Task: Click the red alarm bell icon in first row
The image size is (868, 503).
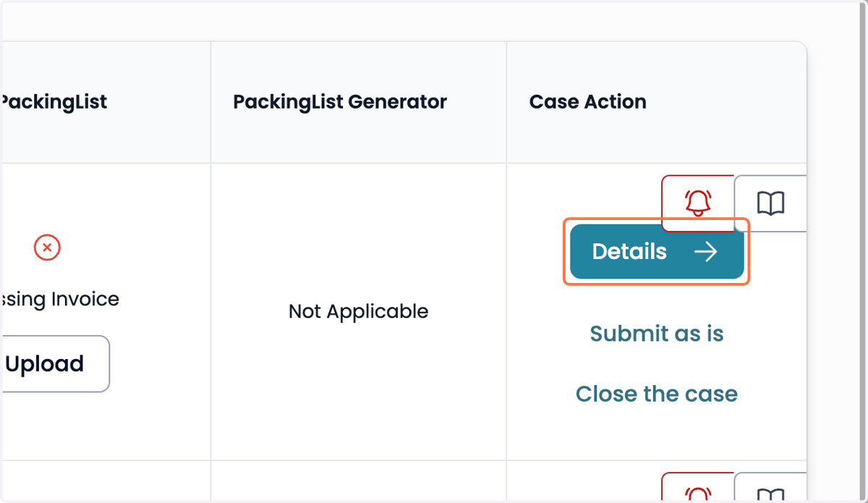Action: pos(698,203)
